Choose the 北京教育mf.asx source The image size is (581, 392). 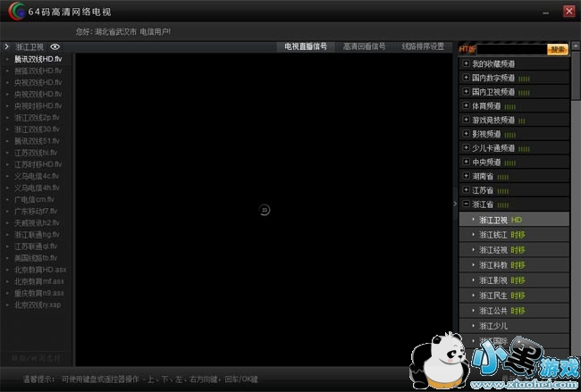tap(39, 281)
